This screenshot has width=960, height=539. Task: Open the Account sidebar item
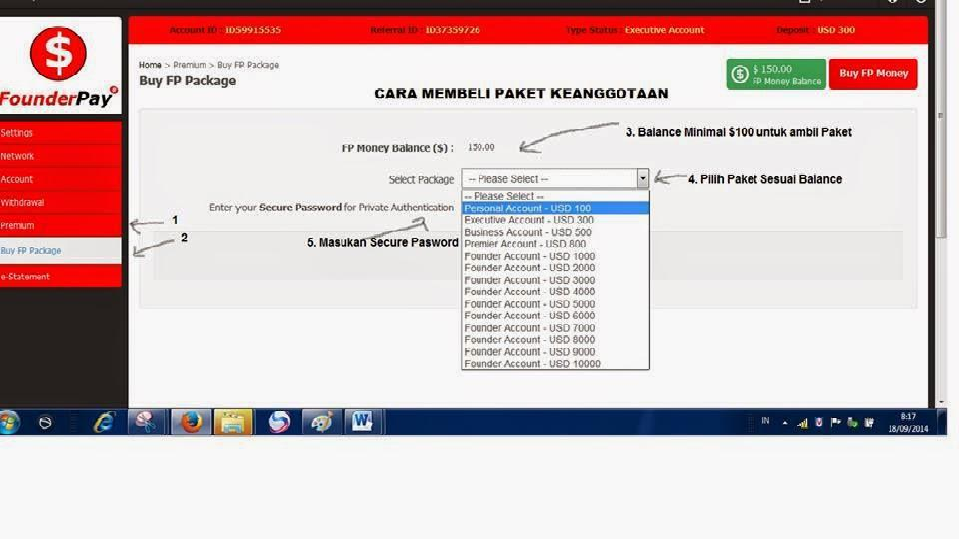coord(61,179)
